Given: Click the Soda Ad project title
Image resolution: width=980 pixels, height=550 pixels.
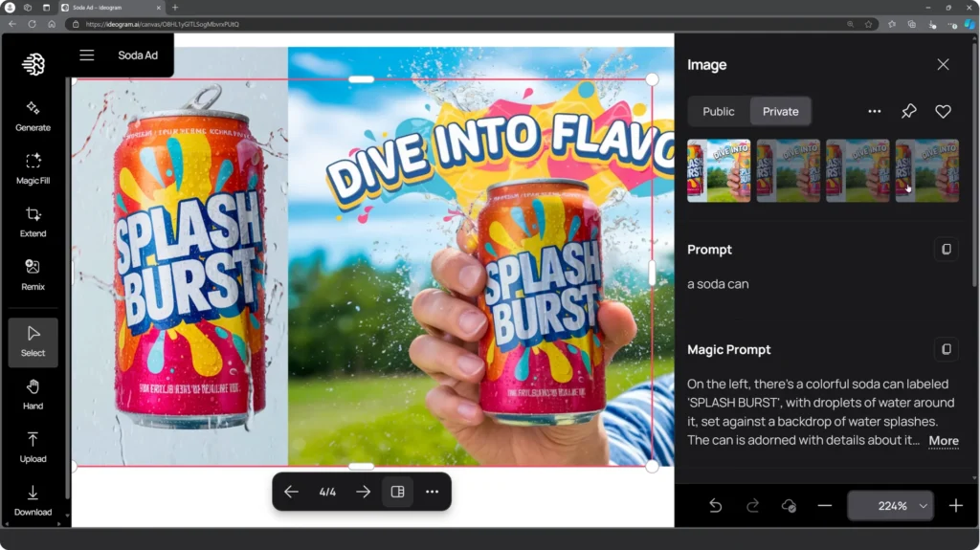Looking at the screenshot, I should click(x=138, y=55).
